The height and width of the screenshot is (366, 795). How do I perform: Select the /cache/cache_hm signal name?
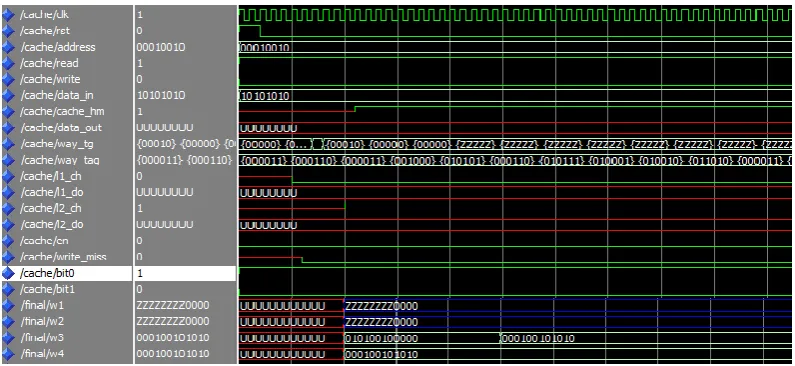pos(62,112)
